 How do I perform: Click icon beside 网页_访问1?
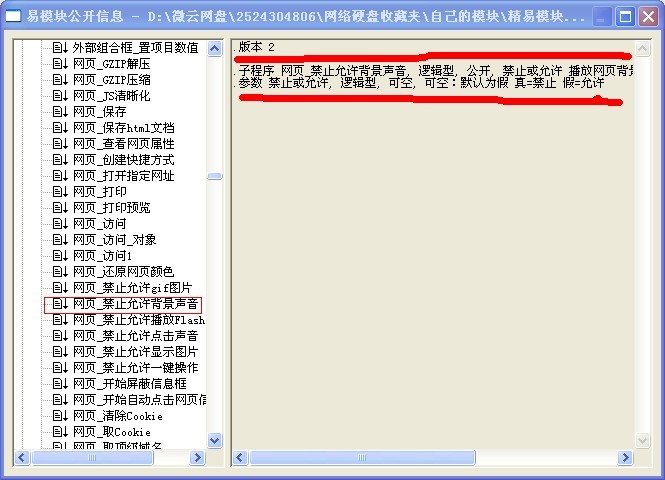[x=60, y=256]
